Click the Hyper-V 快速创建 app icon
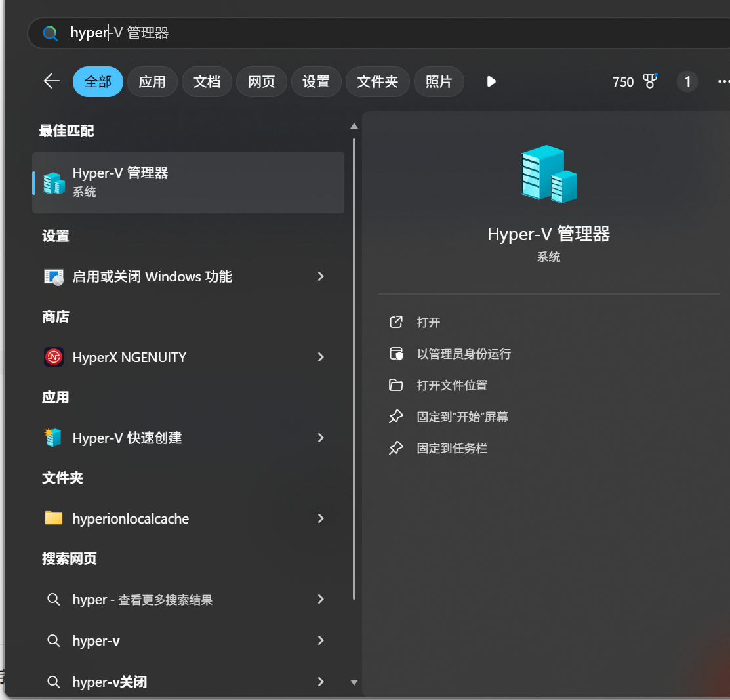The image size is (730, 700). click(x=53, y=438)
